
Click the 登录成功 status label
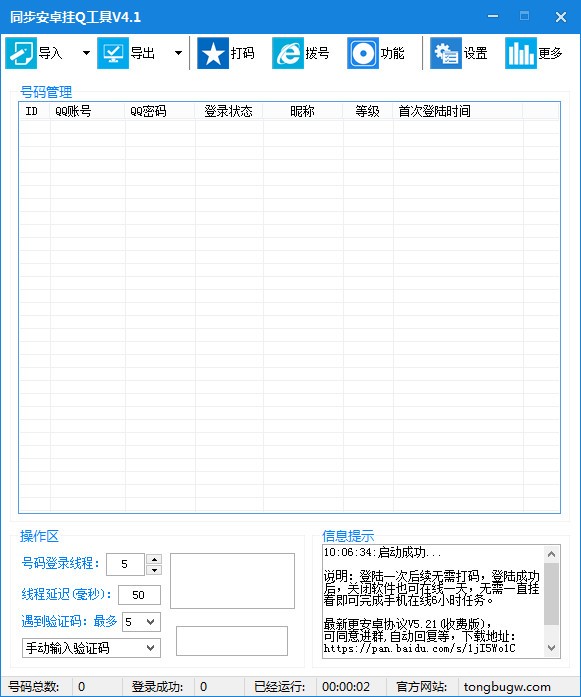pyautogui.click(x=157, y=687)
